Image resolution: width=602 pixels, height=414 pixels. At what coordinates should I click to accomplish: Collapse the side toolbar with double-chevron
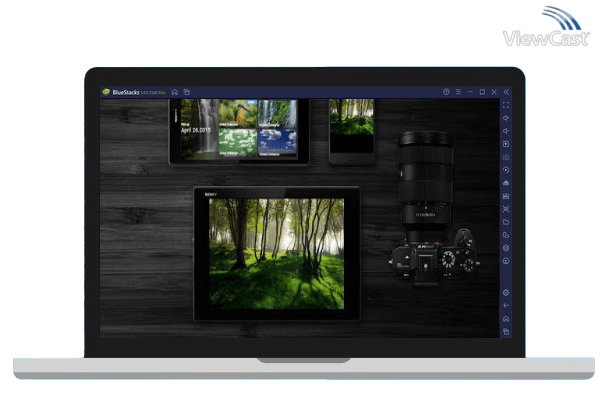(x=506, y=92)
